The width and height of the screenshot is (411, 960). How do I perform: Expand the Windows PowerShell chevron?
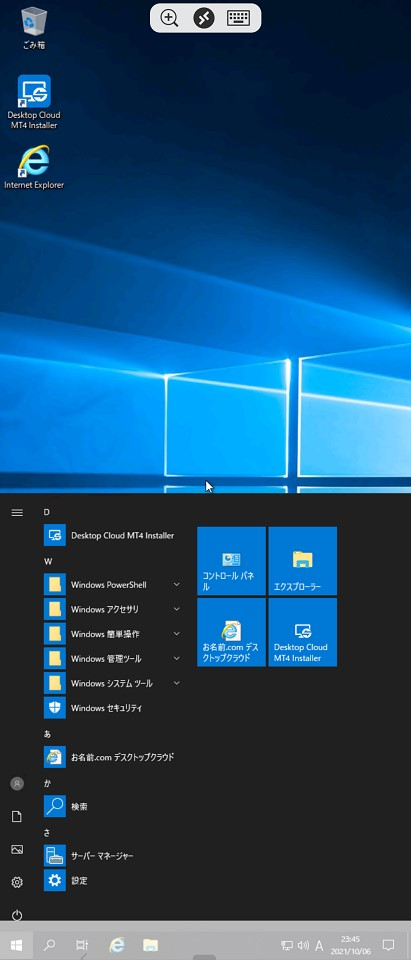176,585
